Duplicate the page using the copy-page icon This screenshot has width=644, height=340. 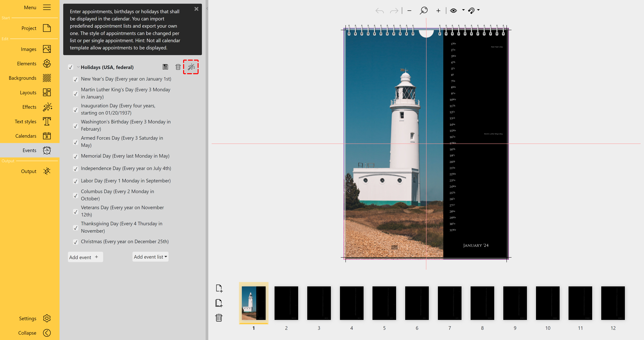[219, 303]
